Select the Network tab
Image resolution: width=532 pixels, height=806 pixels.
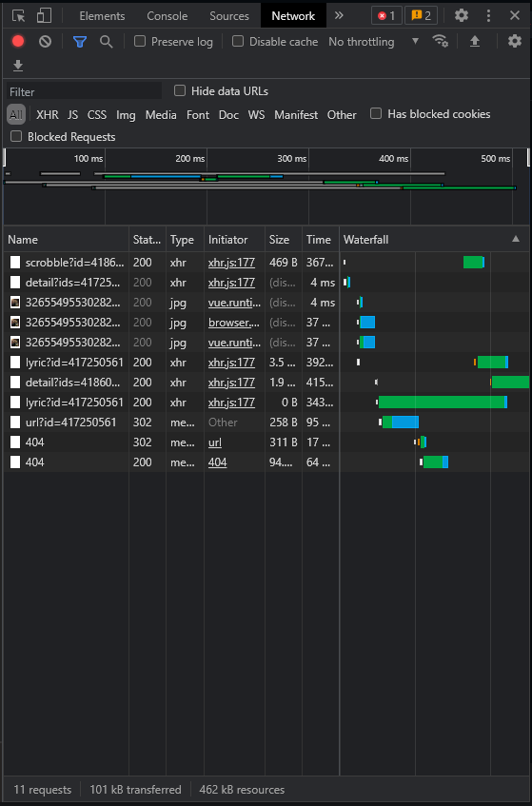293,16
